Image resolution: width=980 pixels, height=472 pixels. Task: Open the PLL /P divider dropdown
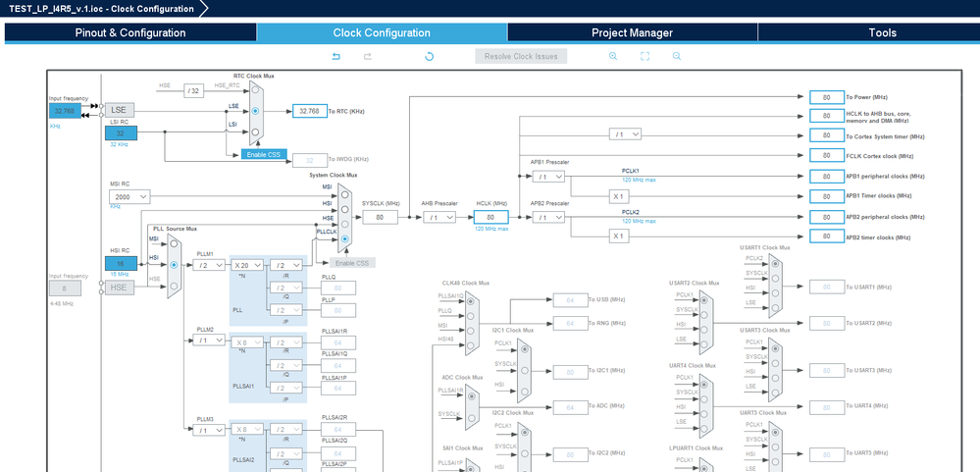pos(286,309)
